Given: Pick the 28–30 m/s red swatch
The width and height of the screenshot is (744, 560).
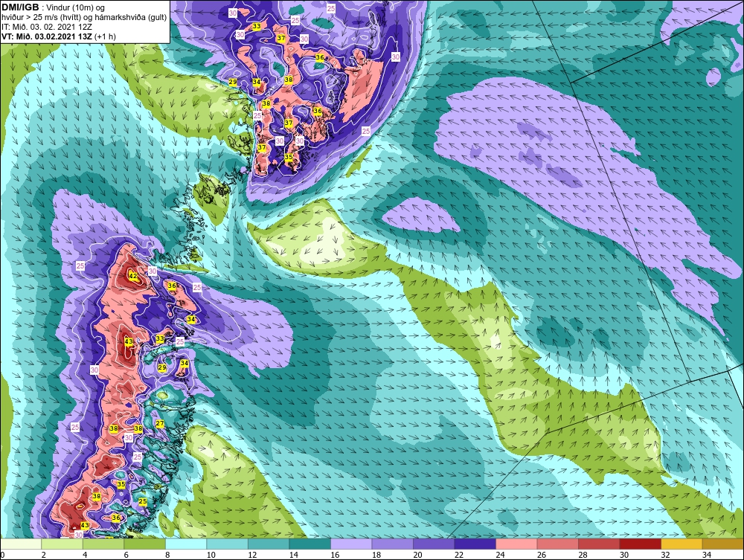Looking at the screenshot, I should [x=599, y=544].
